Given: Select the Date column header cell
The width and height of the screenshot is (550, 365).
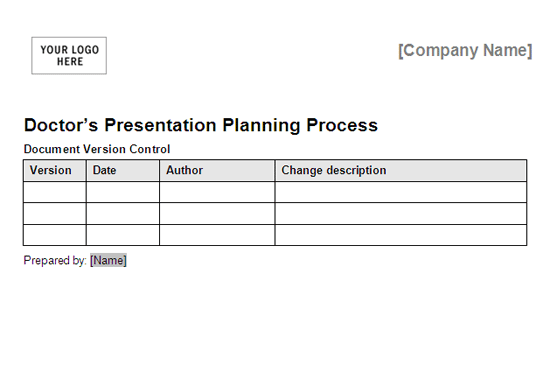Looking at the screenshot, I should (123, 170).
